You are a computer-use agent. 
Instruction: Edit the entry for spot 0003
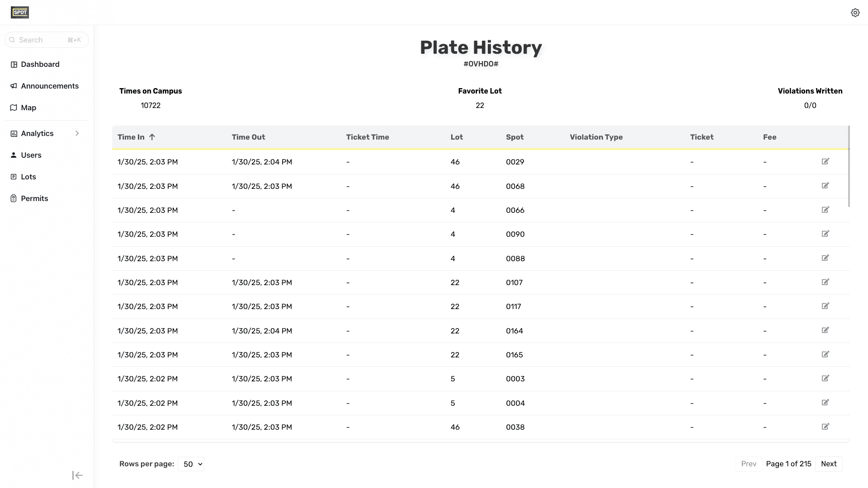pyautogui.click(x=825, y=378)
